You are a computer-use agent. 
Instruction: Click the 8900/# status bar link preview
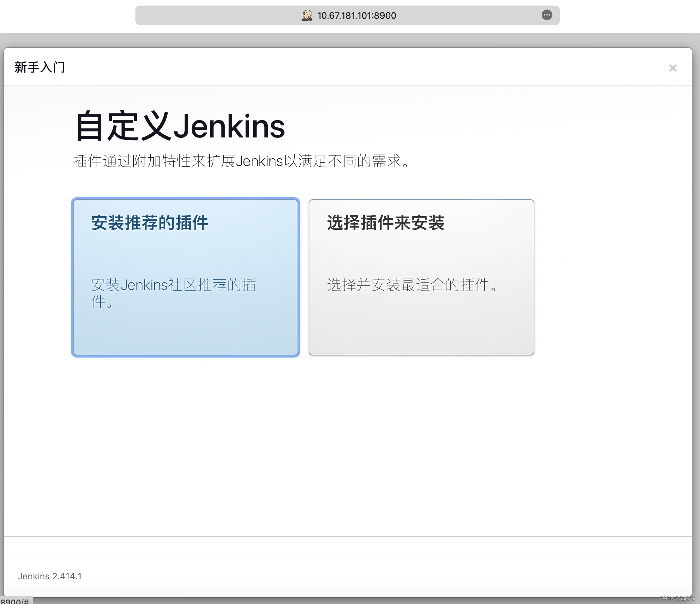point(15,601)
